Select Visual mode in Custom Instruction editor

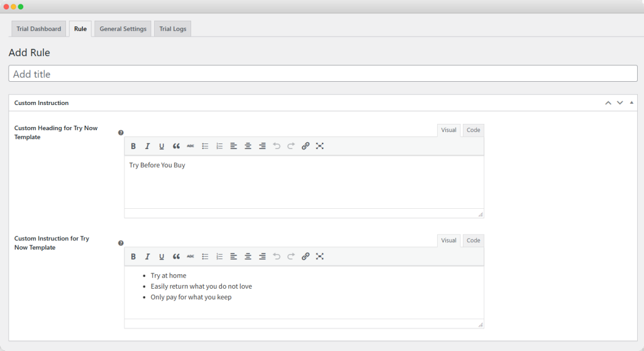[x=448, y=241]
